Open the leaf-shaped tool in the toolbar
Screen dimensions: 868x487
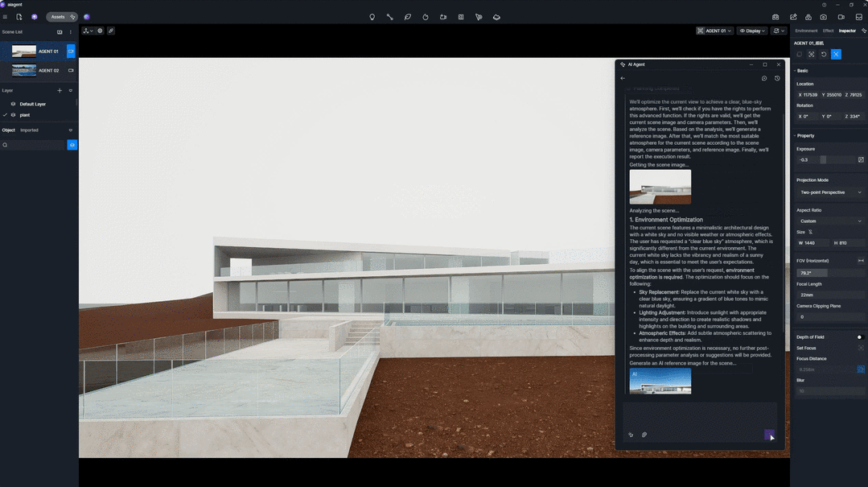(x=408, y=17)
